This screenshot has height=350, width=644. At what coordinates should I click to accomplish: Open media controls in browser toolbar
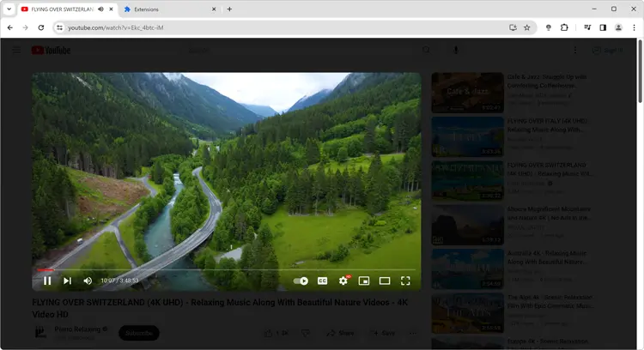[587, 27]
